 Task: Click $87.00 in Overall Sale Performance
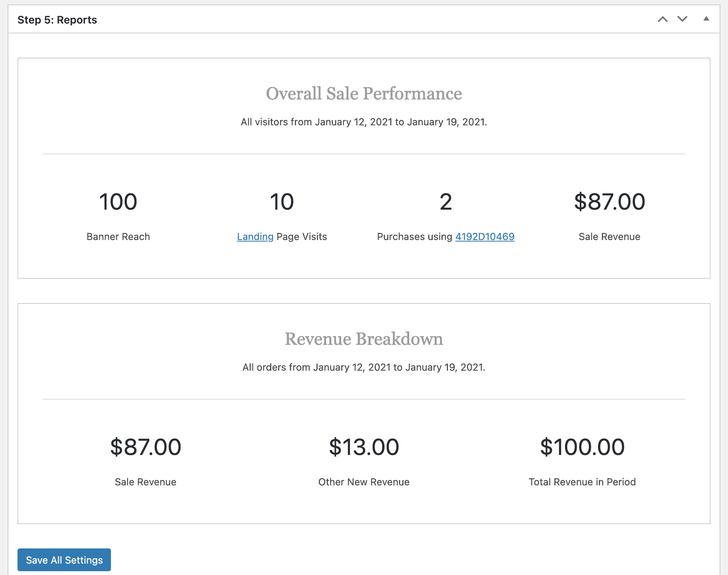tap(609, 202)
